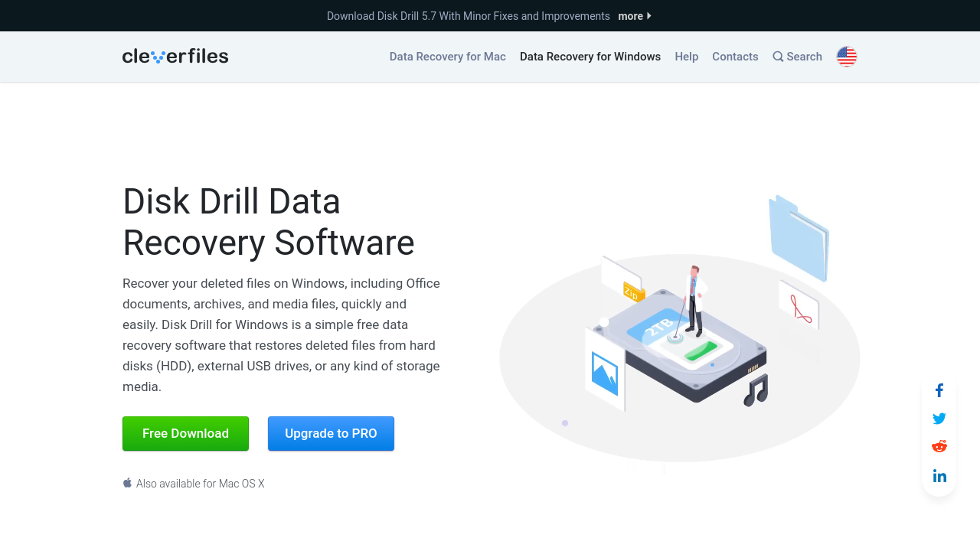
Task: Select Data Recovery for Windows menu item
Action: click(x=590, y=57)
